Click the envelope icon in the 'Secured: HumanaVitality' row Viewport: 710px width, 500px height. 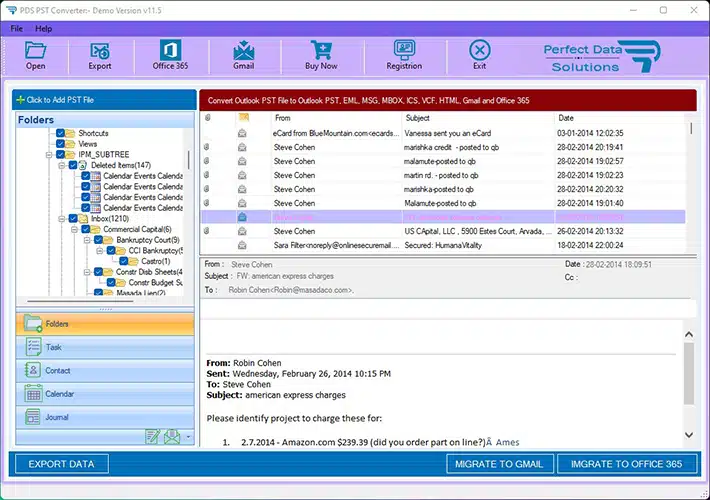pyautogui.click(x=242, y=245)
